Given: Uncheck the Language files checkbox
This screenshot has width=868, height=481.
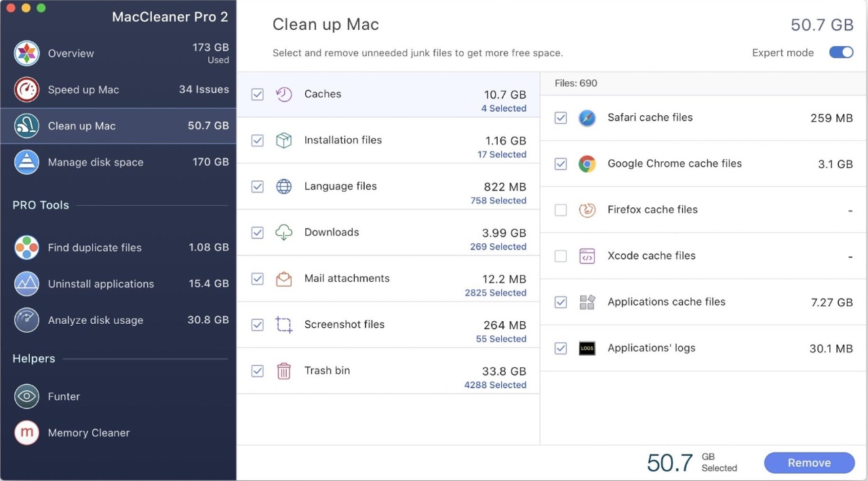Looking at the screenshot, I should [258, 186].
